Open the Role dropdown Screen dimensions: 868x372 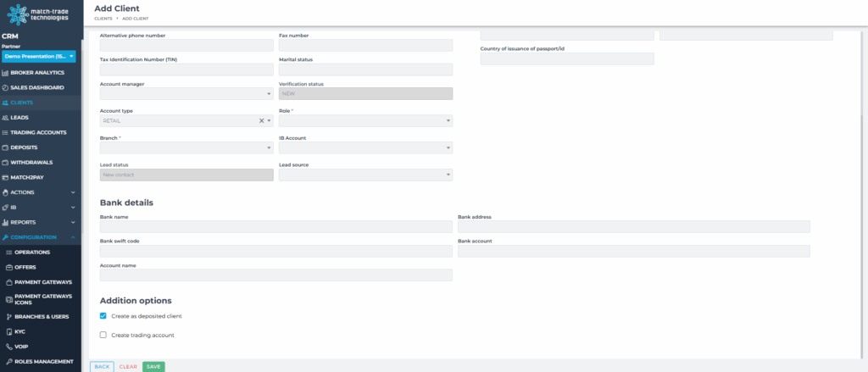[x=365, y=121]
